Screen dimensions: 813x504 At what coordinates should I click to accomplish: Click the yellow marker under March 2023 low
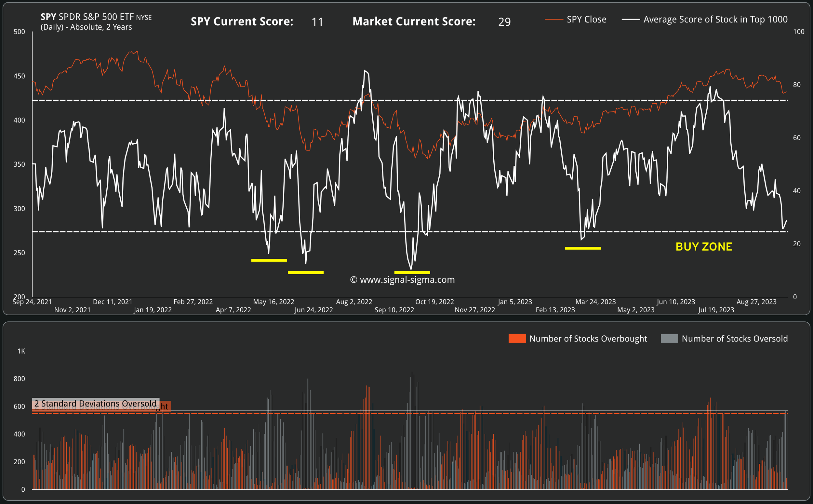pyautogui.click(x=583, y=248)
